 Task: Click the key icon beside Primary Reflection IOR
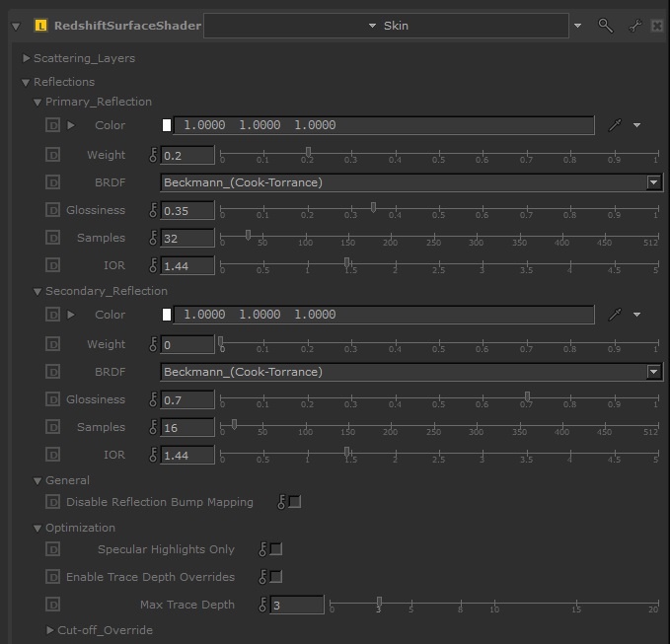tap(153, 265)
